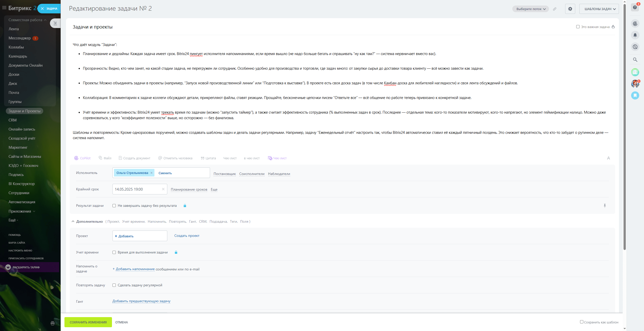Select Задачи и Проекты menu item
Screen dimensions: 644x331
[25, 111]
